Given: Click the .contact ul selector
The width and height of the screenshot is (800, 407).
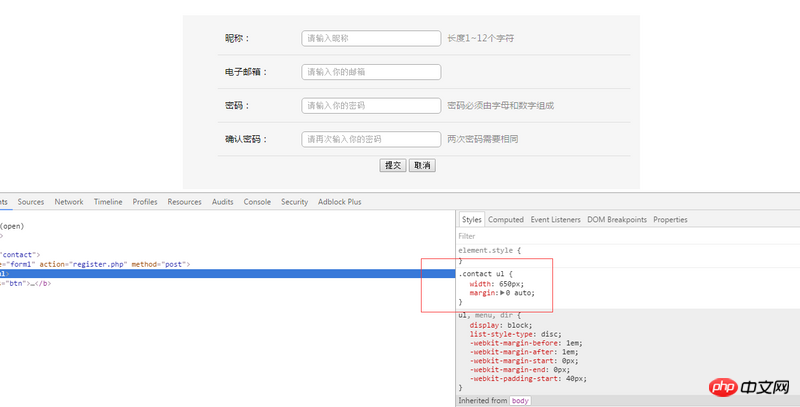Looking at the screenshot, I should point(483,274).
